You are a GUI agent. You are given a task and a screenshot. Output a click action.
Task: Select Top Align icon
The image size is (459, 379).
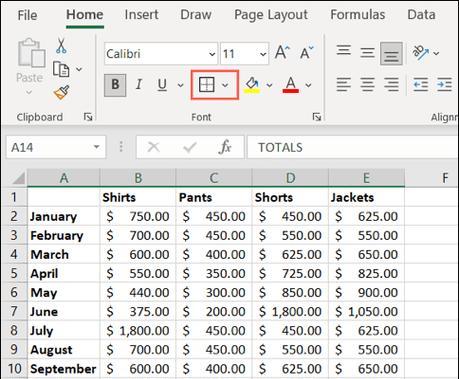click(344, 51)
